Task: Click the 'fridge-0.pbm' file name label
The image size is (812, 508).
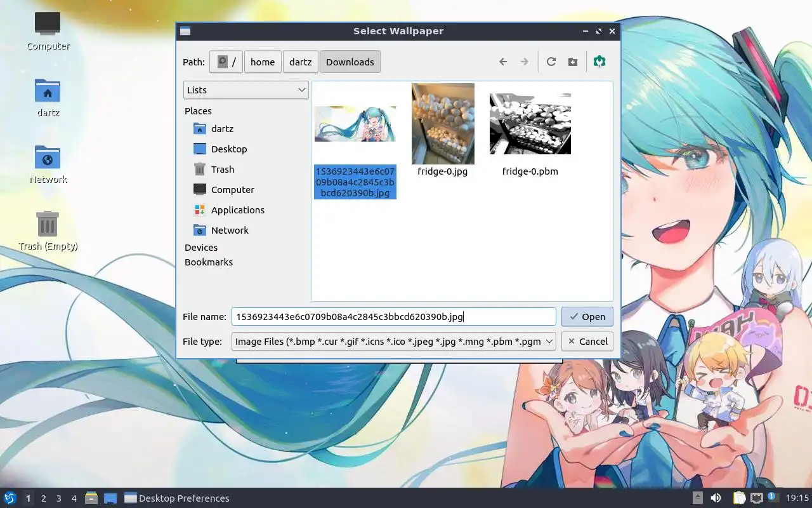Action: point(530,171)
